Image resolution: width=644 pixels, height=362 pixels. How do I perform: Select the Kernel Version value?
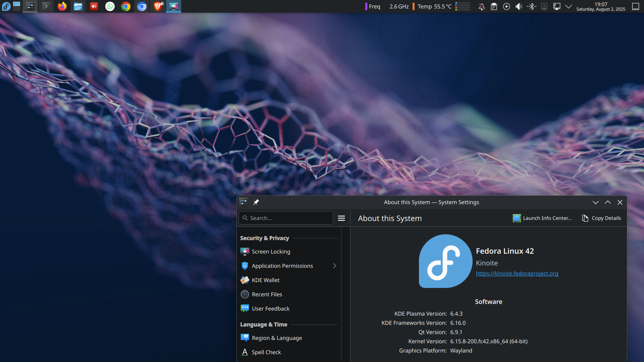coord(489,341)
